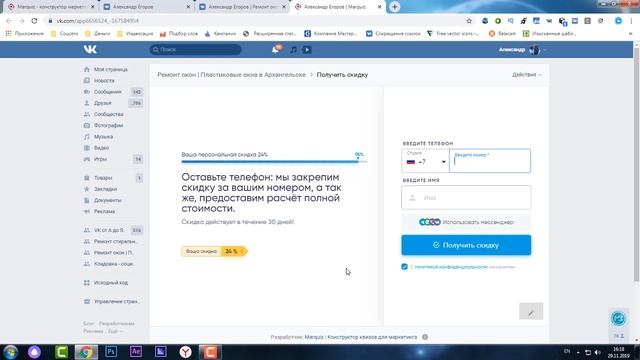Screen dimensions: 640x360
Task: Focus the Имя name input field
Action: pyautogui.click(x=466, y=198)
